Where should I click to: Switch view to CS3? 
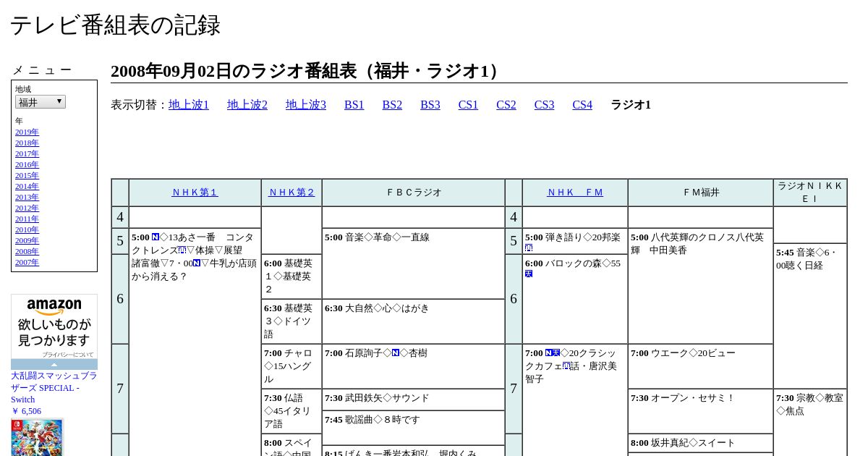[x=544, y=105]
